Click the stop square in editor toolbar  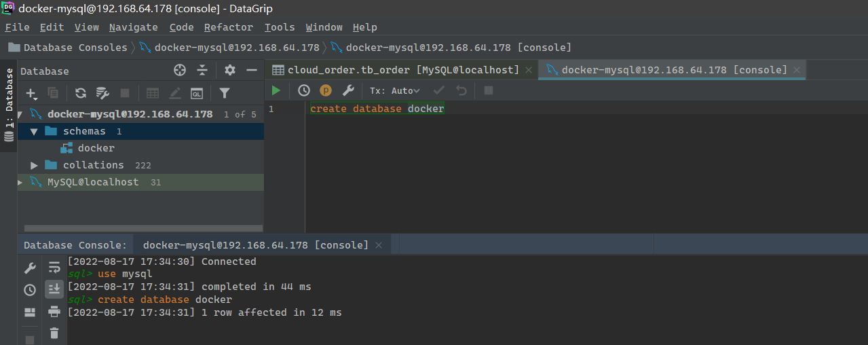click(x=489, y=90)
